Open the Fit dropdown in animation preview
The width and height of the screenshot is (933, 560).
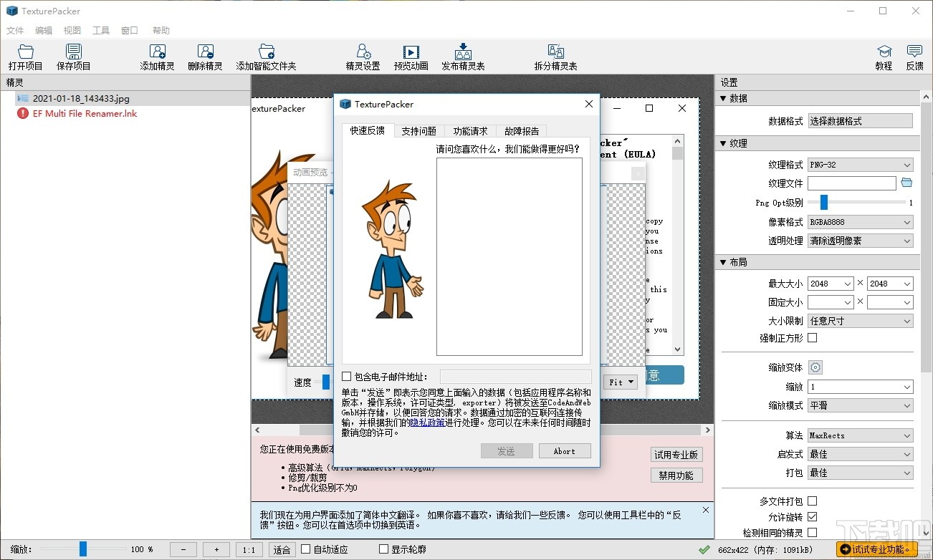pyautogui.click(x=622, y=382)
